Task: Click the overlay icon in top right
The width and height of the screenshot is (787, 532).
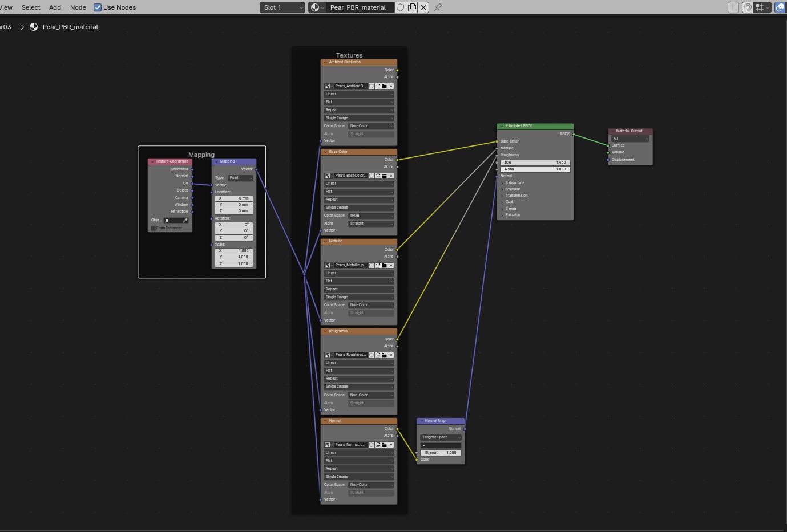Action: 780,7
